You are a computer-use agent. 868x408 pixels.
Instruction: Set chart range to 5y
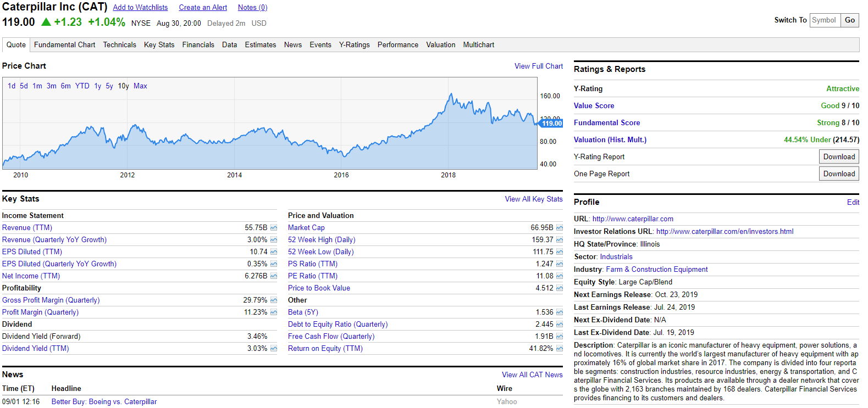[x=109, y=86]
